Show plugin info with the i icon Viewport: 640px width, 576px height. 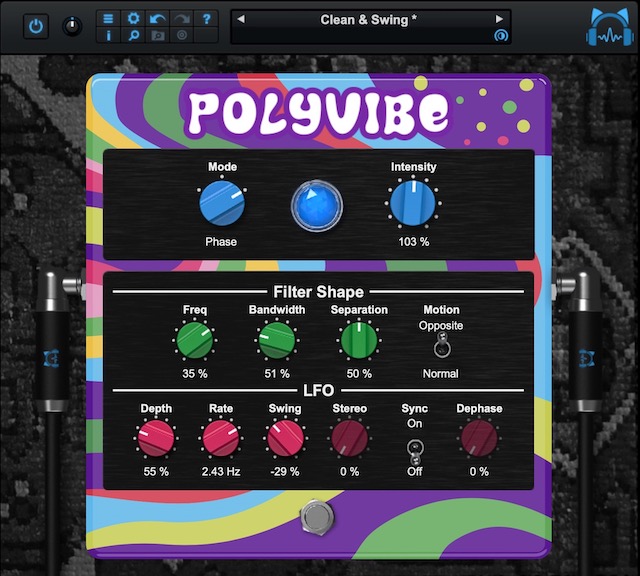(109, 36)
